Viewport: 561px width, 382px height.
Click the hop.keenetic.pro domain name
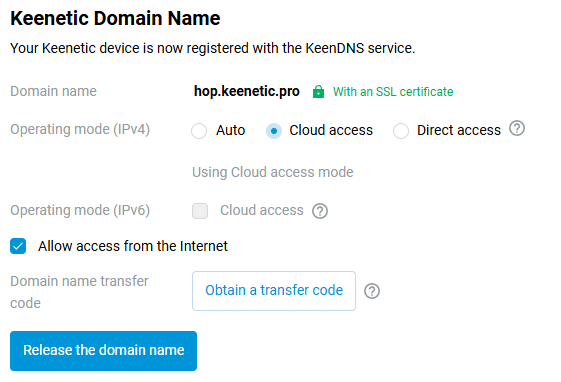click(247, 91)
